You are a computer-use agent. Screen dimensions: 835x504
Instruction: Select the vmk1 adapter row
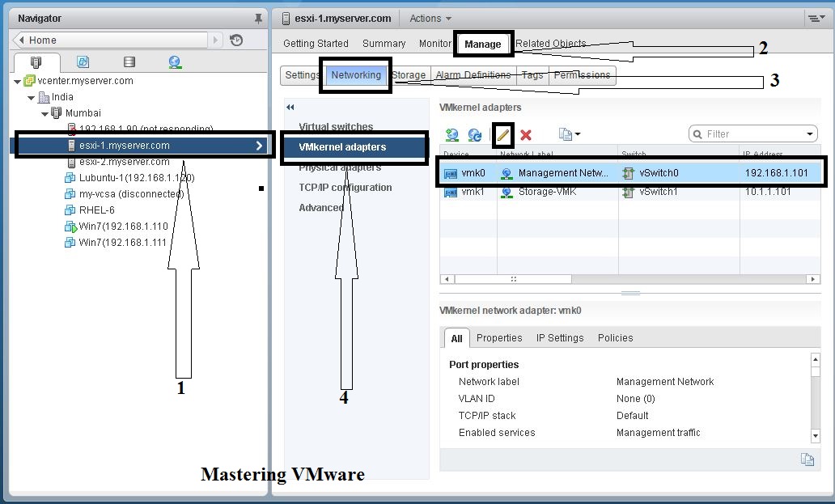(x=630, y=192)
